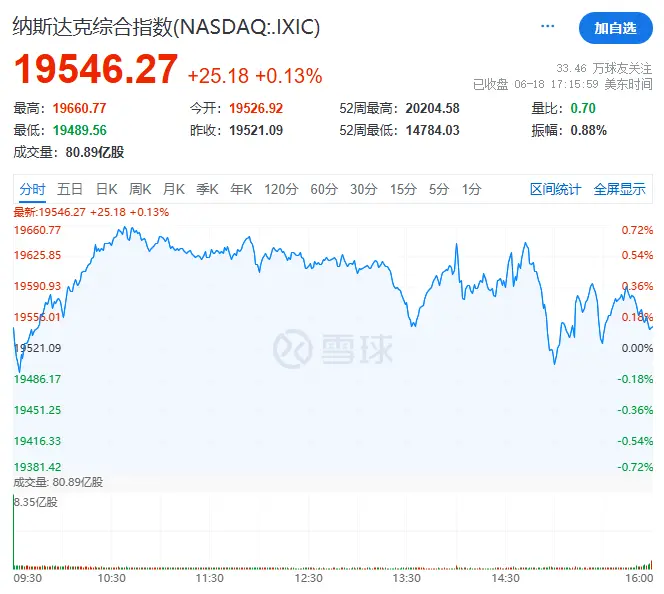
Task: Click the 8.35亿股 volume axis label
Action: pyautogui.click(x=36, y=503)
